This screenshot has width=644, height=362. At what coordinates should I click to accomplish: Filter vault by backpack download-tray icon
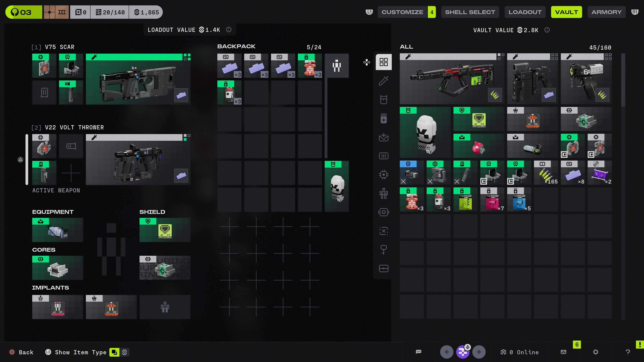click(384, 137)
